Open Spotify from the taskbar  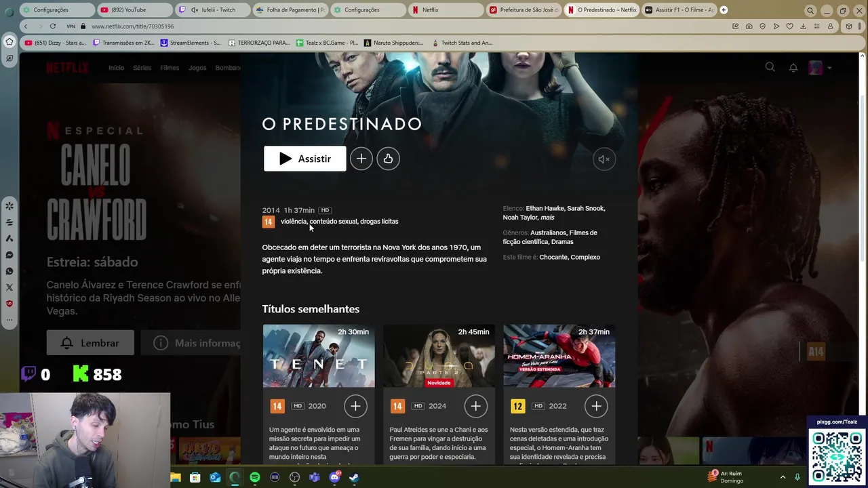coord(255,477)
